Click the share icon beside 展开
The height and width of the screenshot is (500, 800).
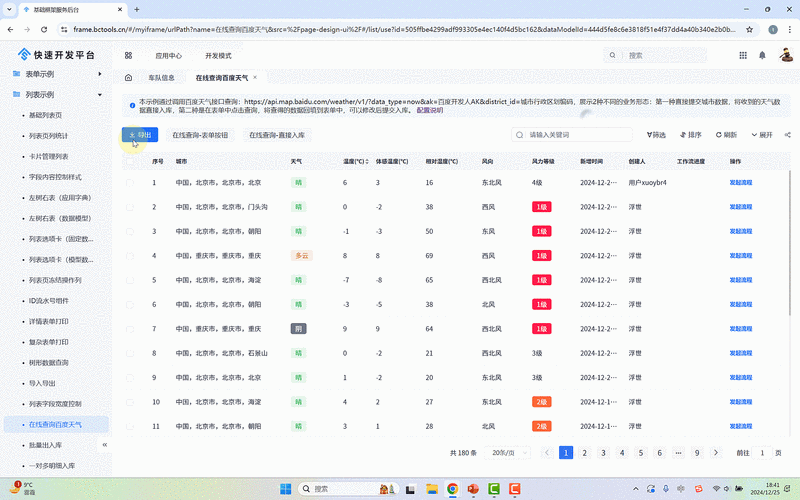tap(789, 134)
